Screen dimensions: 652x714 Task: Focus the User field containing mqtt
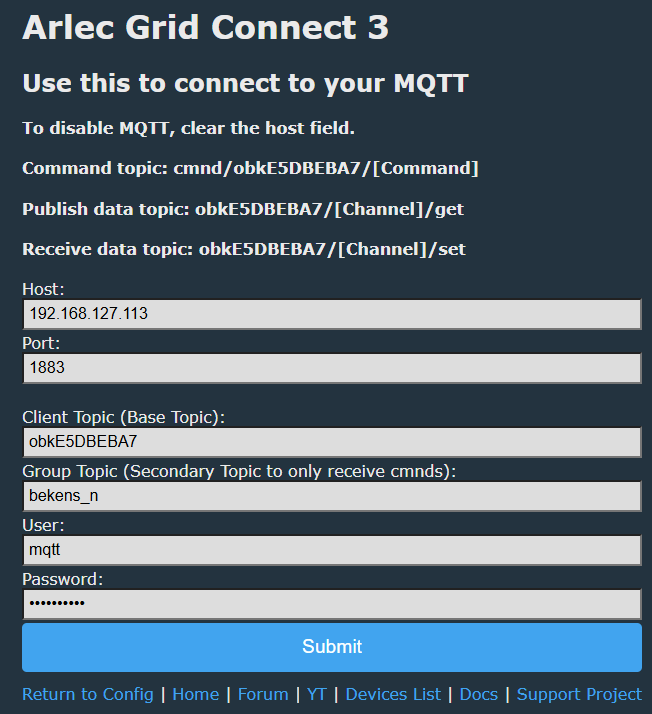point(331,550)
